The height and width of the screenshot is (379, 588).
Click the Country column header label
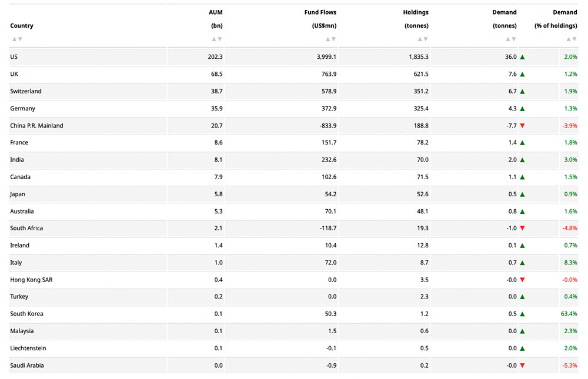tap(22, 26)
